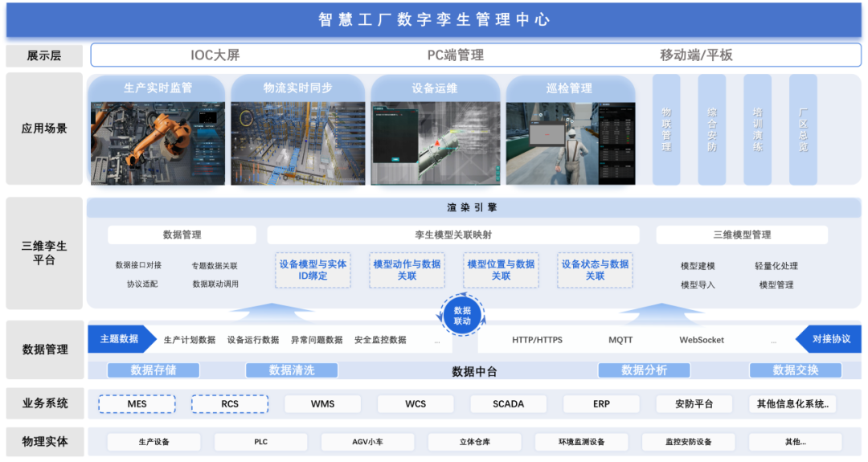Select the AGV小车 entity box
868x462 pixels.
click(x=367, y=442)
